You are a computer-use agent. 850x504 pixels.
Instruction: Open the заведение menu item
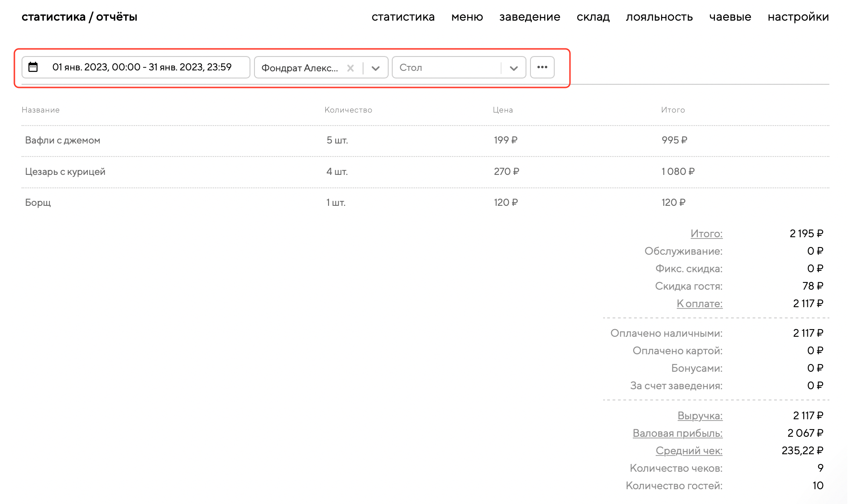click(x=530, y=17)
